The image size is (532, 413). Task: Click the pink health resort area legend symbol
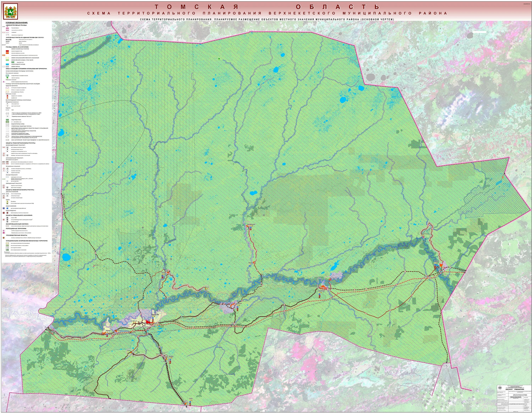tap(4, 82)
